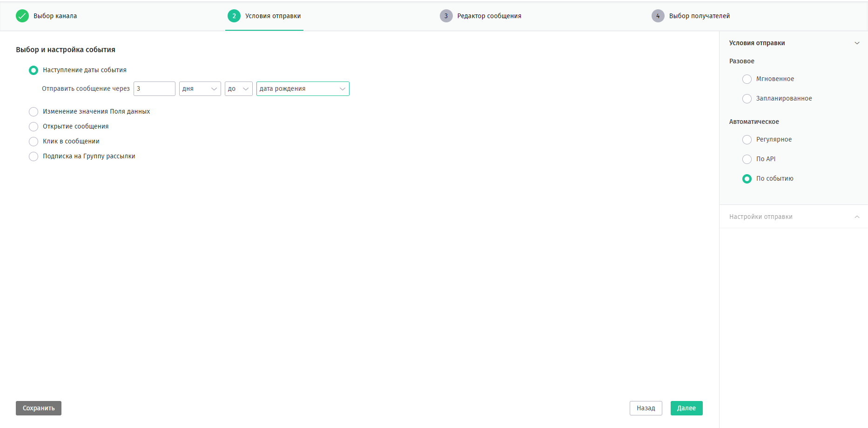Click the Разовое section label
868x428 pixels.
742,61
